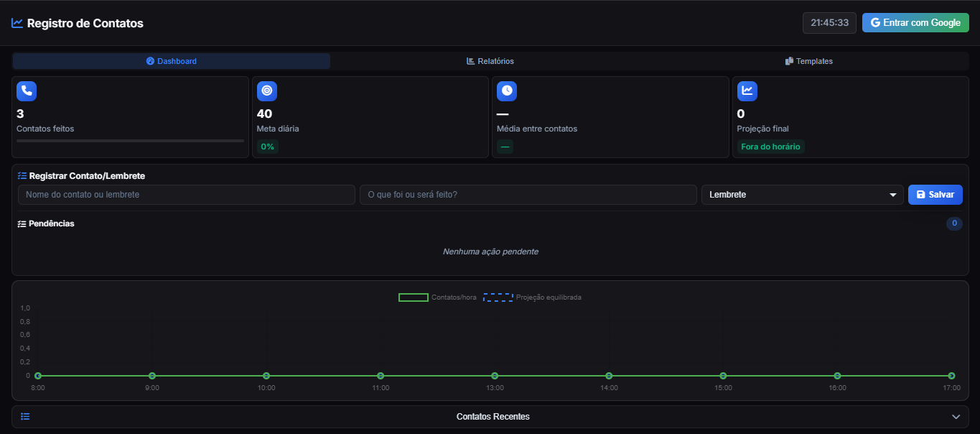The height and width of the screenshot is (434, 980).
Task: Sign in with Entrar com Google
Action: coord(915,22)
